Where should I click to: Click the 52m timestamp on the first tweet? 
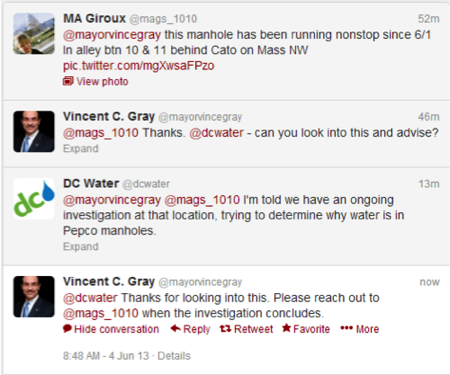click(429, 19)
